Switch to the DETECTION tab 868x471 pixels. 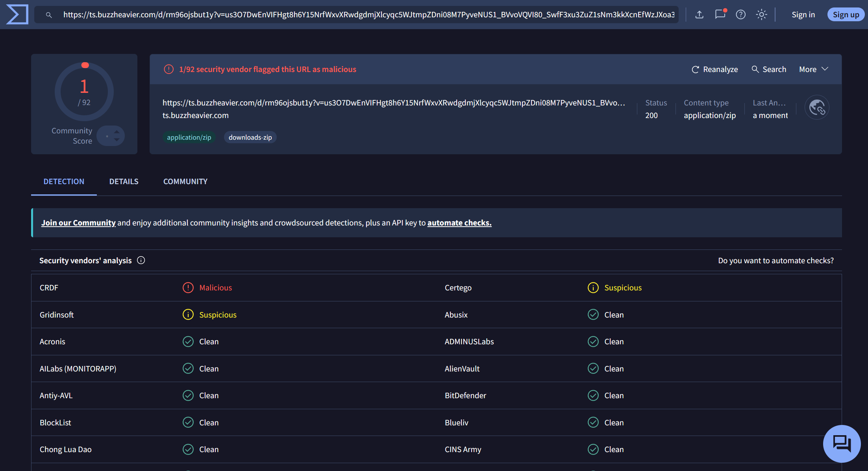pos(64,181)
